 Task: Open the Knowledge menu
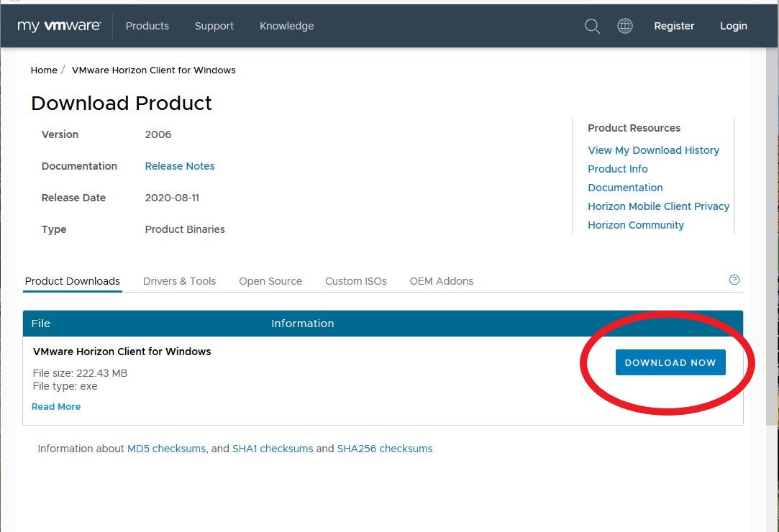(x=286, y=26)
